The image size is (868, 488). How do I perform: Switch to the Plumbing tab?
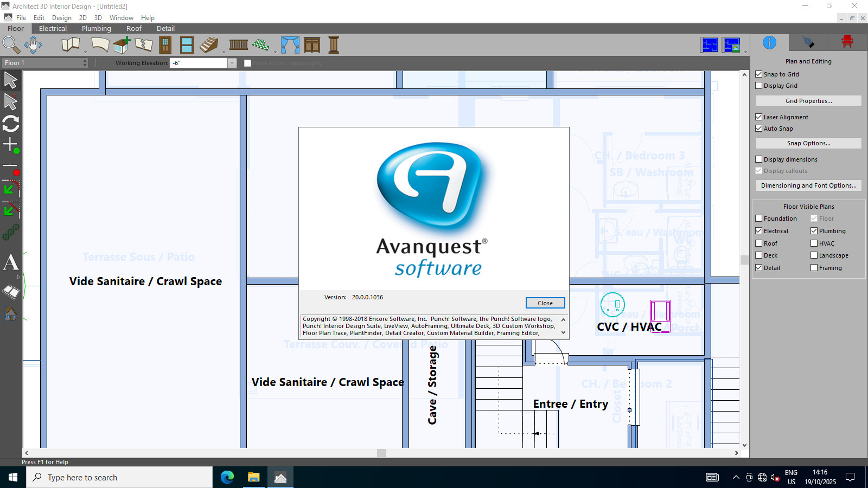coord(96,29)
